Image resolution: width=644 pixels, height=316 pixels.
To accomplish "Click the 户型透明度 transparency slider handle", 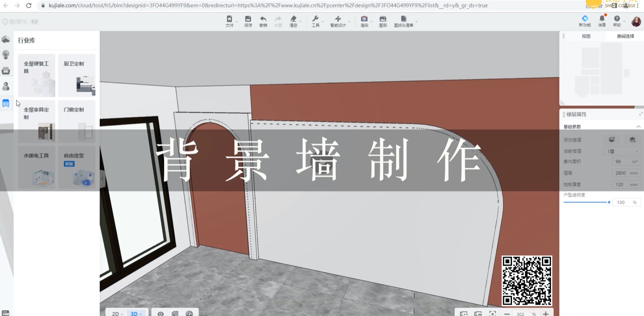I will click(x=609, y=202).
